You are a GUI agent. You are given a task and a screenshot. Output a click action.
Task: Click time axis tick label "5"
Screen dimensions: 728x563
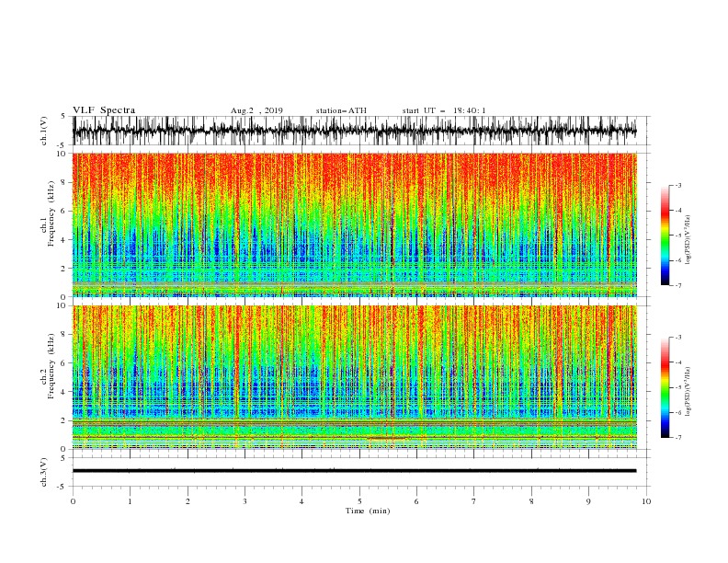359,501
